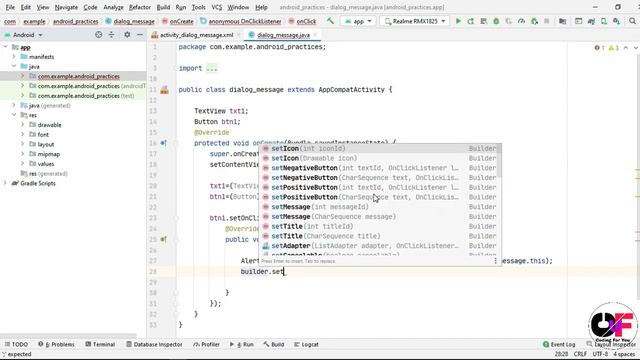This screenshot has height=360, width=640.
Task: Expand the import statement fold on line 3
Action: coord(212,69)
